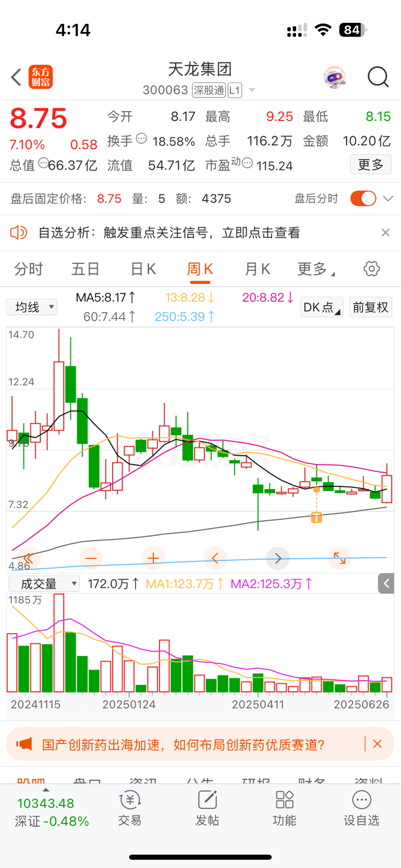Move chart left with arrow icon
Viewport: 401px width, 868px height.
point(215,558)
